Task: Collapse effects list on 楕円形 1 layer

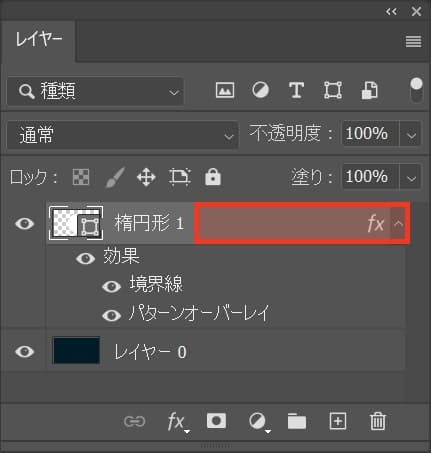Action: pyautogui.click(x=398, y=224)
